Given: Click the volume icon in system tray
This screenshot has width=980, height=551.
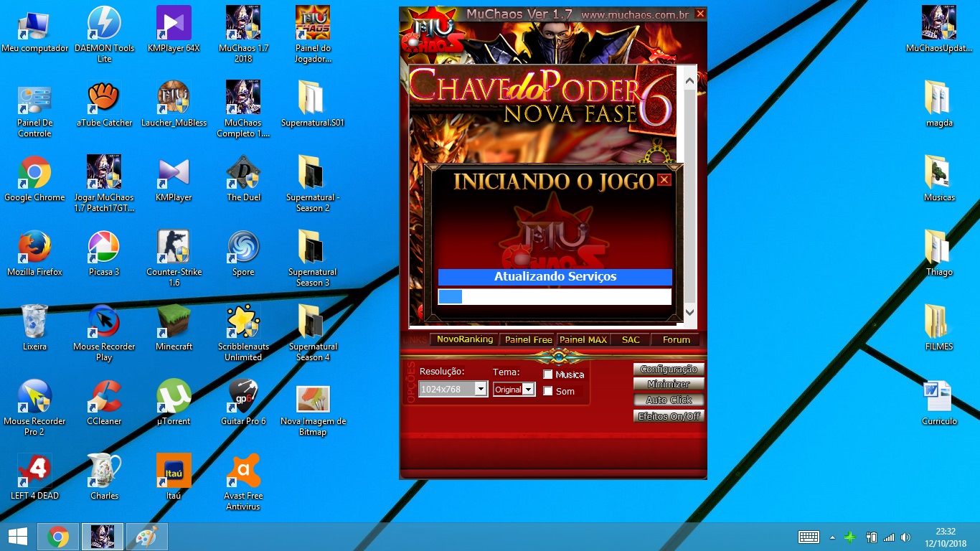Looking at the screenshot, I should [x=905, y=537].
